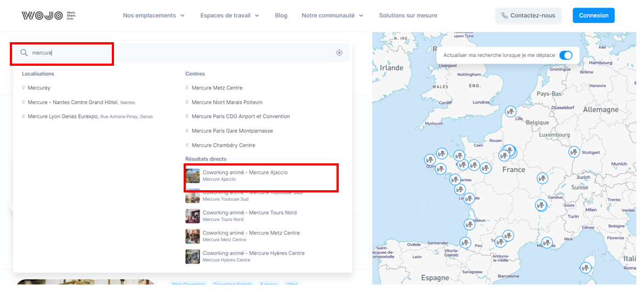
Task: Click the Connexion button
Action: click(594, 15)
